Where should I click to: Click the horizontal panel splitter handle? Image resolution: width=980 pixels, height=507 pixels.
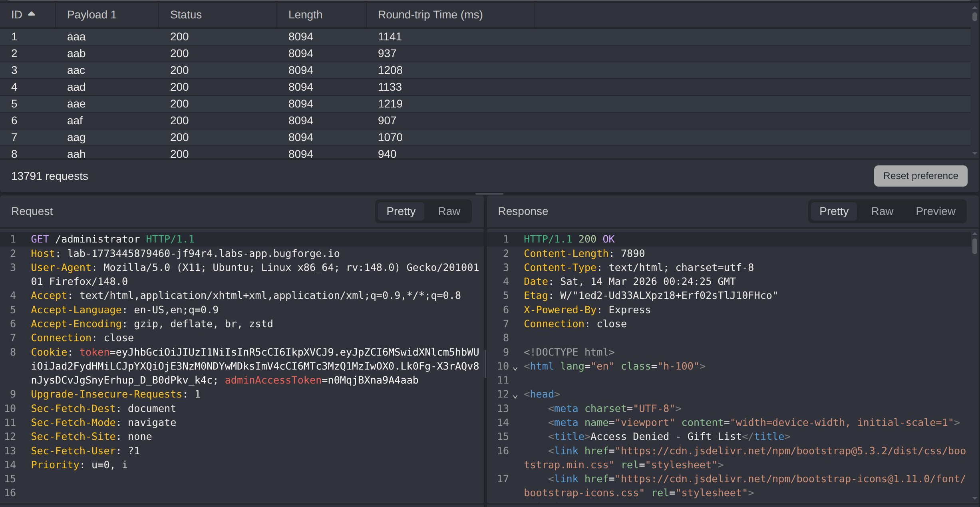(x=489, y=194)
